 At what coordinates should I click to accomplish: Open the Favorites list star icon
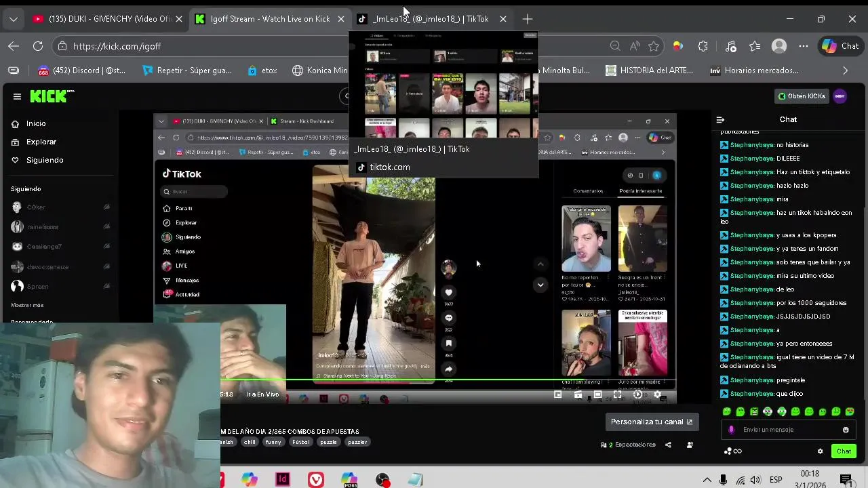tap(755, 46)
